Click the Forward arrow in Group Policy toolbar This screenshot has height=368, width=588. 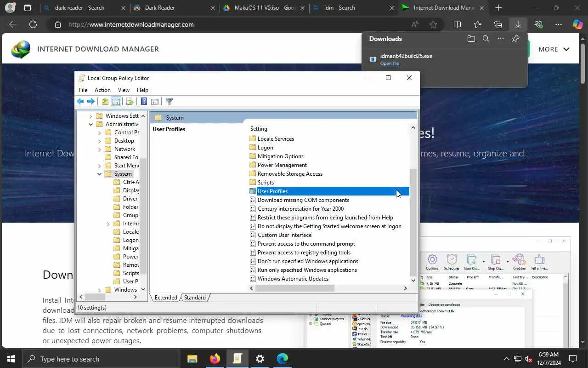pos(91,102)
